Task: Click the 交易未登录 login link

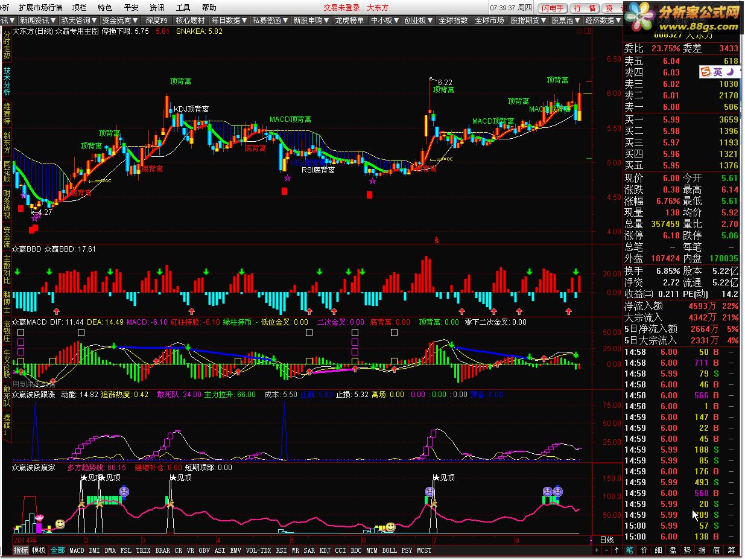Action: [341, 7]
